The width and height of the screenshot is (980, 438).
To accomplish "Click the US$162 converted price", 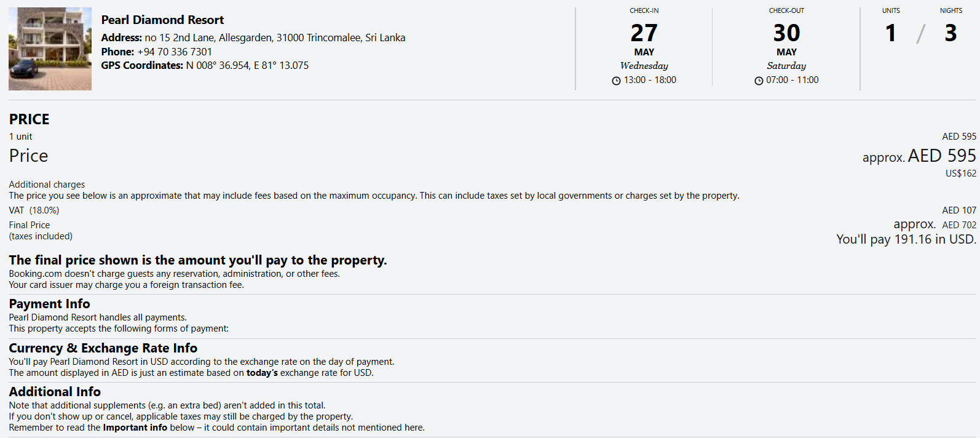I will click(961, 173).
